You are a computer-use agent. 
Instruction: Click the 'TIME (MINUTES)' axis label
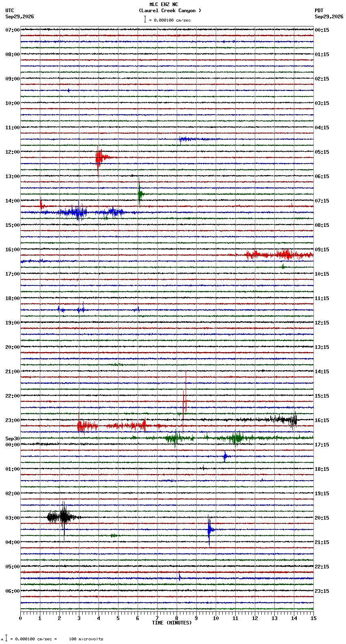pyautogui.click(x=172, y=623)
